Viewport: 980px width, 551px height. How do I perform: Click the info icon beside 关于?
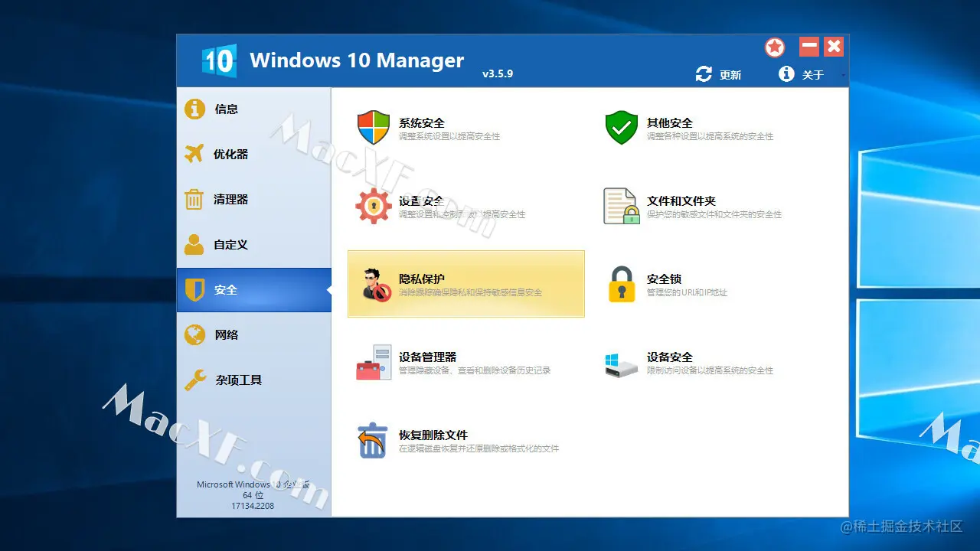pos(786,73)
